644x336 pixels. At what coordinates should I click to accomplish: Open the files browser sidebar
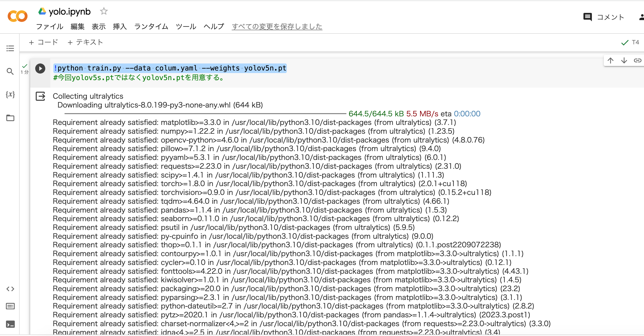(10, 118)
